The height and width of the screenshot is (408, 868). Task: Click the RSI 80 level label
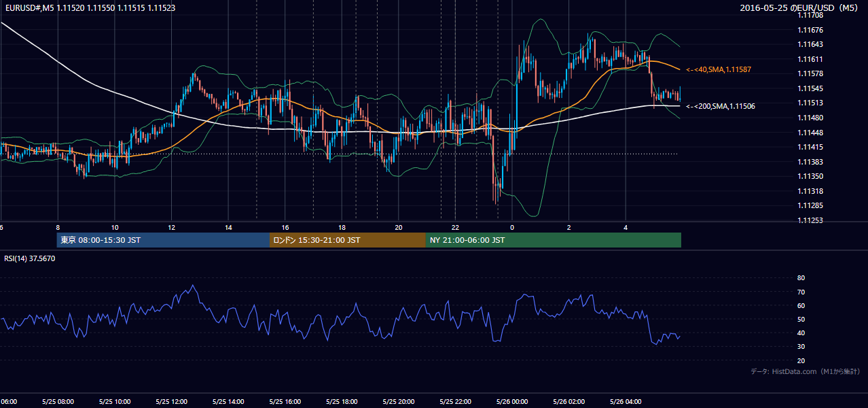[x=801, y=278]
